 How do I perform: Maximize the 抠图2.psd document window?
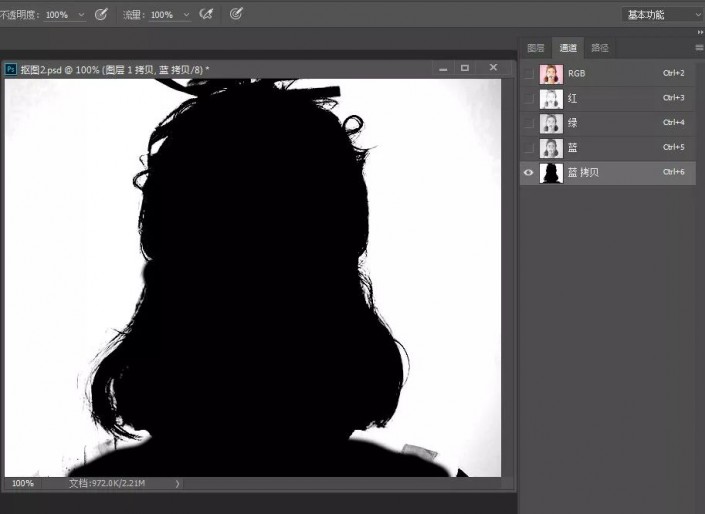465,68
